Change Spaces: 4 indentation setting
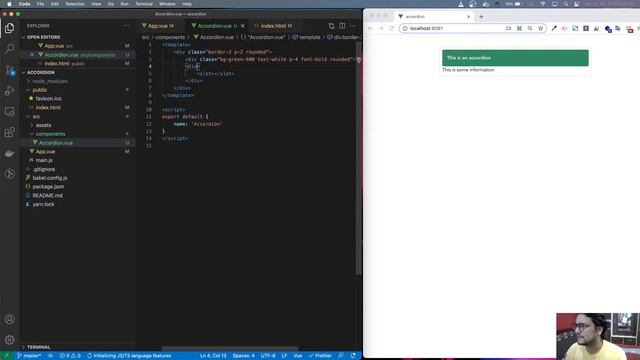Screen dimensions: 640x360 tap(244, 356)
